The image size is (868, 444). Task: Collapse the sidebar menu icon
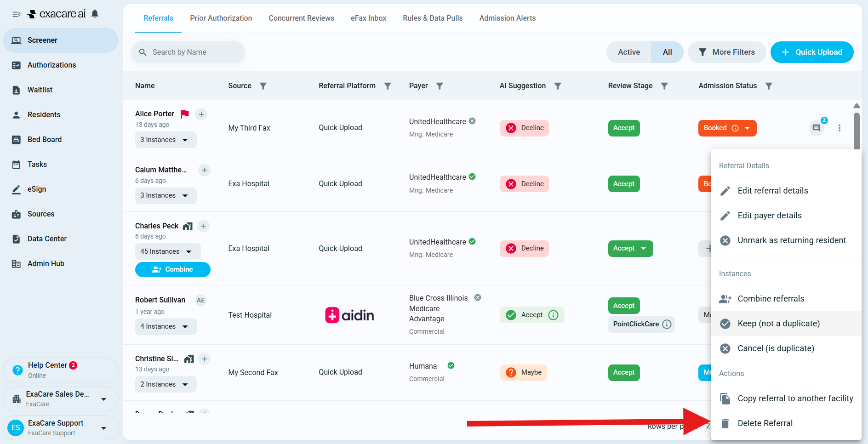coord(17,14)
